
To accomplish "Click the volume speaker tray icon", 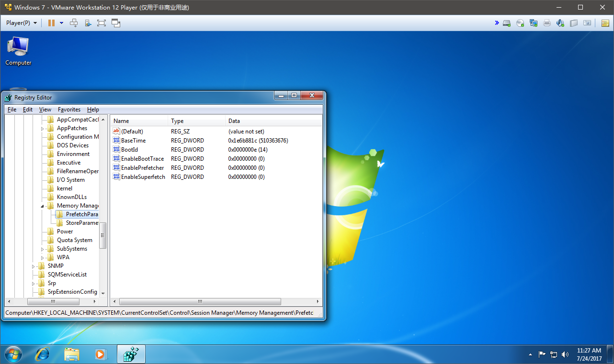I will pos(565,354).
